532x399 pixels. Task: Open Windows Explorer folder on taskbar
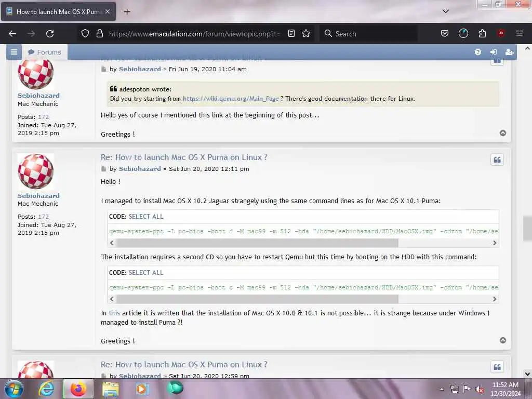click(111, 389)
